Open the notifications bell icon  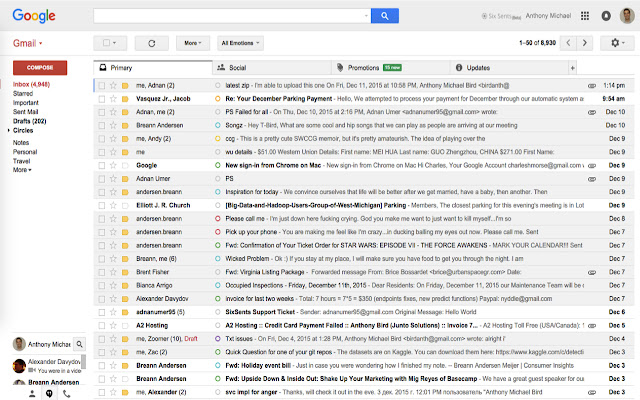coord(606,16)
